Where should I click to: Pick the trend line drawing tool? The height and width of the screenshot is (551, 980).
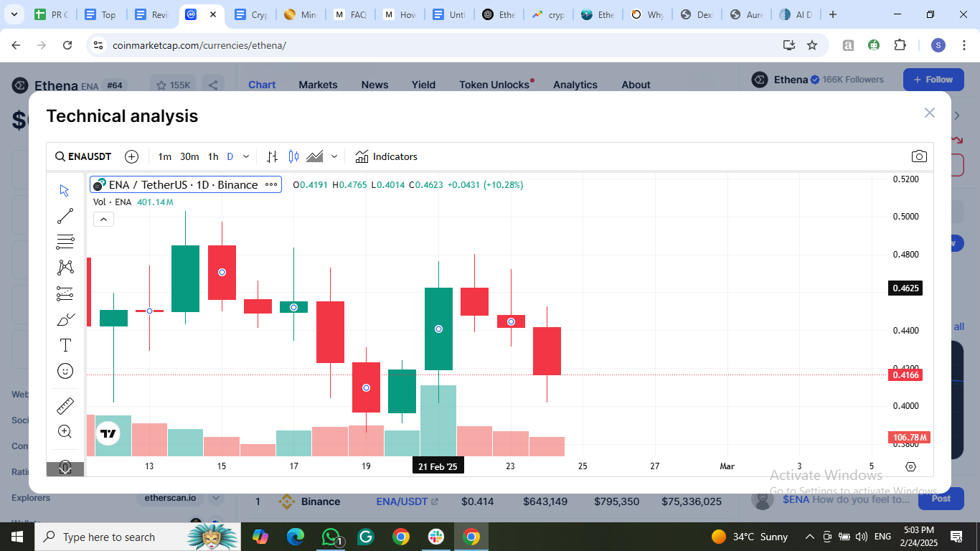click(x=65, y=216)
